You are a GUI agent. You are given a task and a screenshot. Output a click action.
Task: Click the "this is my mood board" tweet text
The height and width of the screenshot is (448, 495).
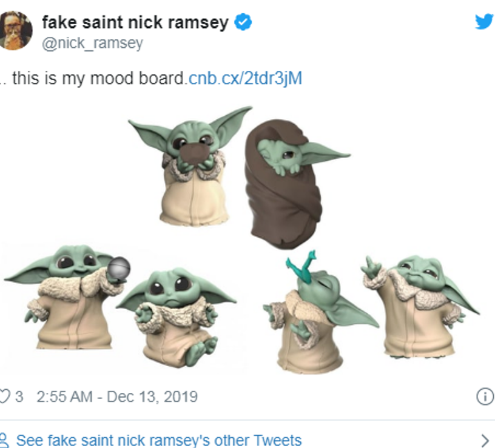(97, 79)
